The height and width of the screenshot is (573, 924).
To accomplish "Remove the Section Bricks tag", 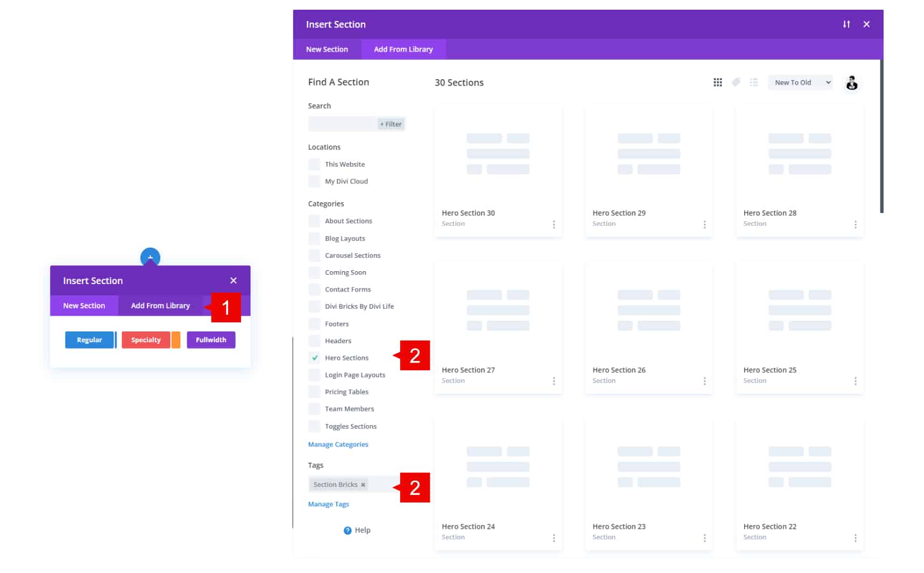I will [363, 485].
